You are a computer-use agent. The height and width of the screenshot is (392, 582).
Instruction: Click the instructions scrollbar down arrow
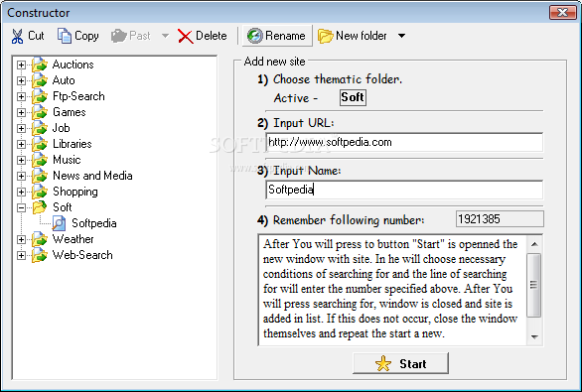[534, 336]
